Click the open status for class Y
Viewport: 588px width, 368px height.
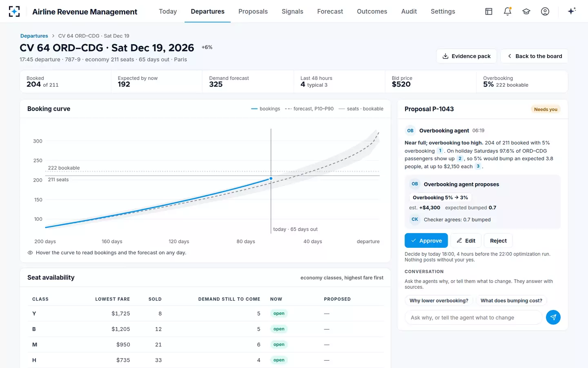click(x=279, y=314)
